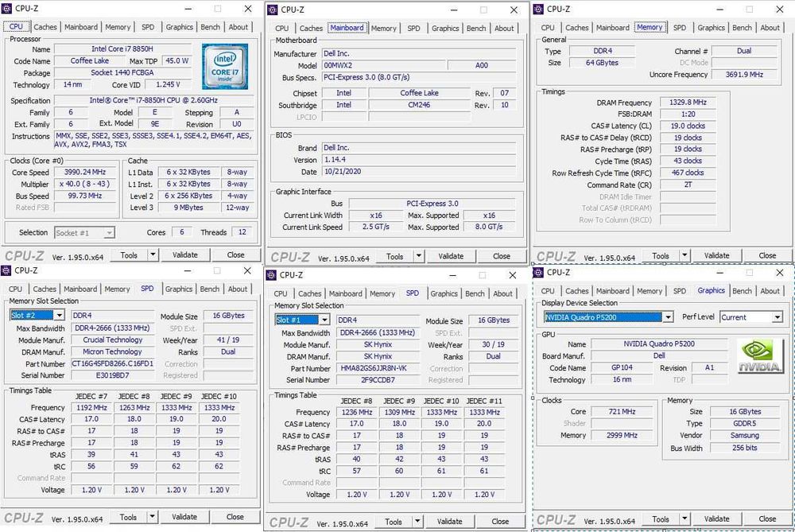Click Command Rate 2T value
The image size is (795, 532).
pyautogui.click(x=688, y=184)
